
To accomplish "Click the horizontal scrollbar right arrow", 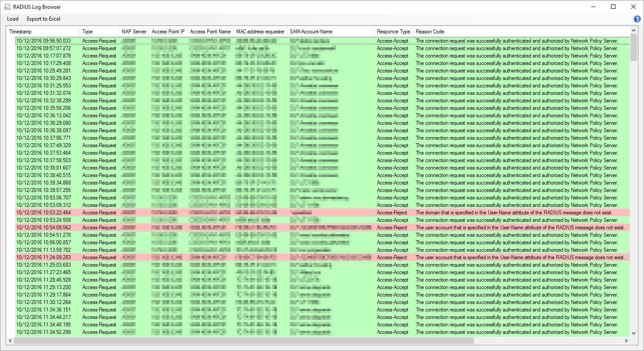I will 626,340.
